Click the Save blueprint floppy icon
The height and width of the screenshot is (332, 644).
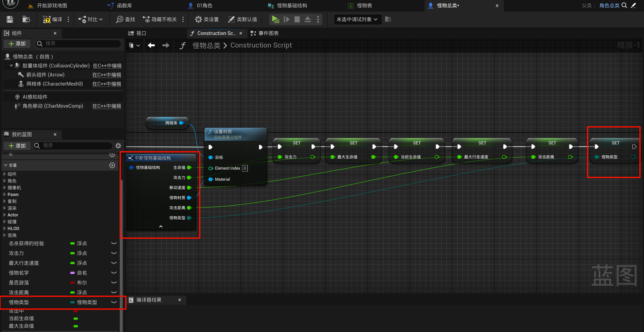[x=10, y=19]
